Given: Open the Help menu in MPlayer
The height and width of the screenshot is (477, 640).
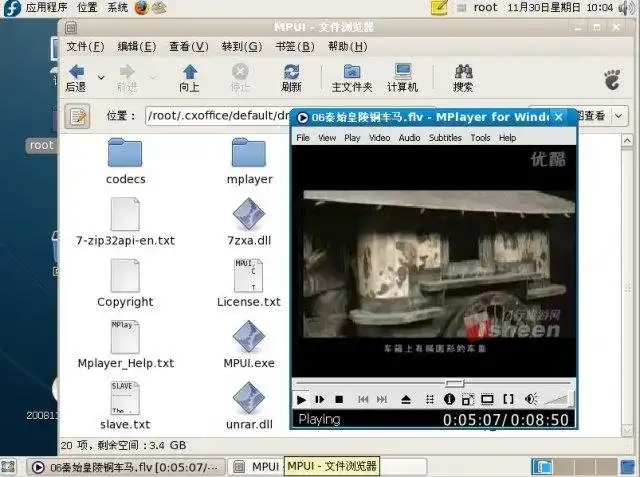Looking at the screenshot, I should [507, 138].
